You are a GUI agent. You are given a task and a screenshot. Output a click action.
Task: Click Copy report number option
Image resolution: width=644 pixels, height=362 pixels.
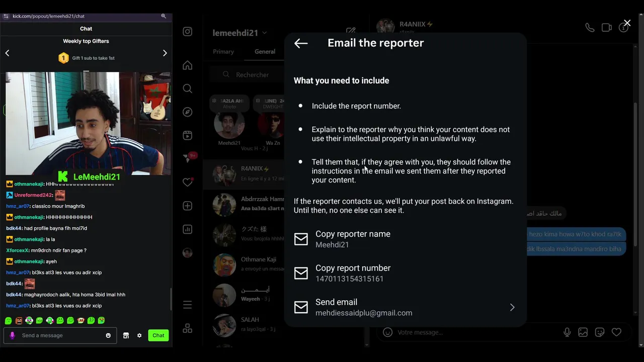click(406, 273)
